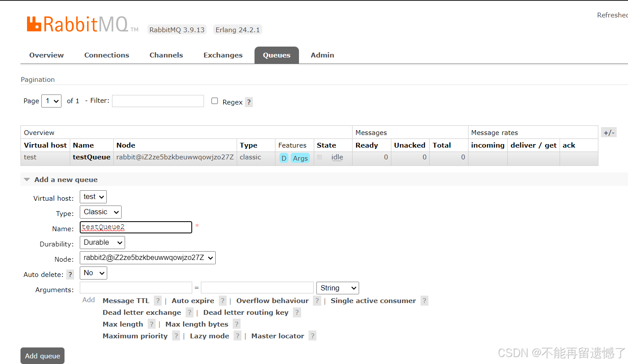This screenshot has height=364, width=628.
Task: Sort by Type column header
Action: point(248,145)
